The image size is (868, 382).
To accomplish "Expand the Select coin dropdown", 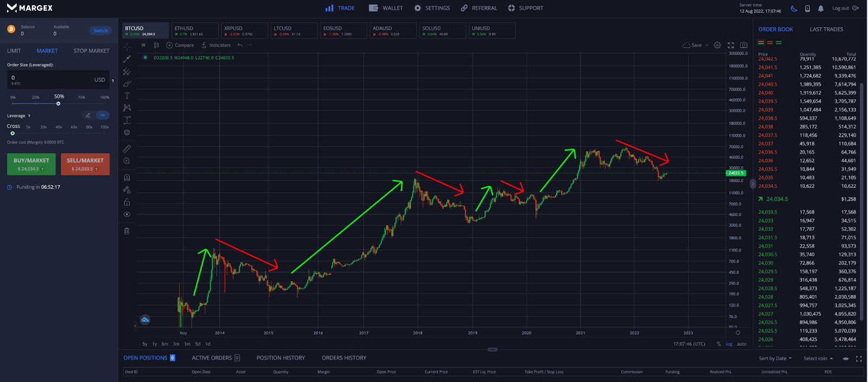I will [x=818, y=359].
